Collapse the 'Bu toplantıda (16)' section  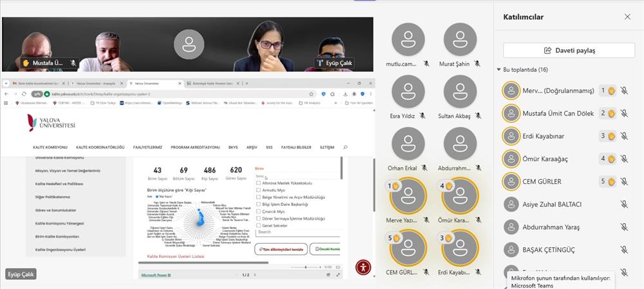[x=498, y=70]
